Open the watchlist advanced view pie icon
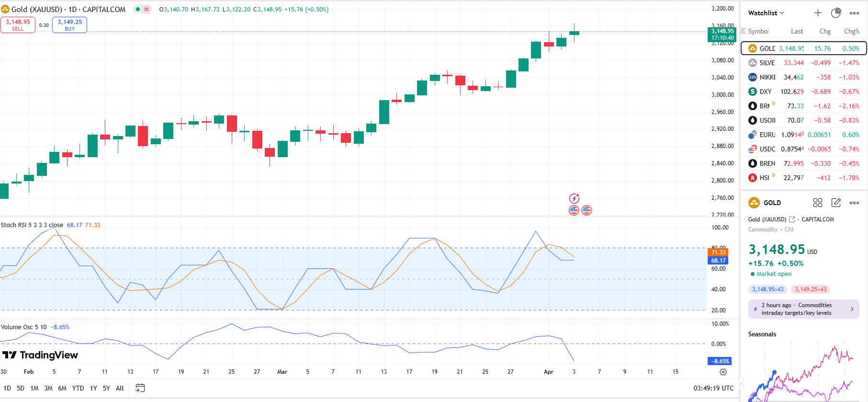 click(836, 13)
